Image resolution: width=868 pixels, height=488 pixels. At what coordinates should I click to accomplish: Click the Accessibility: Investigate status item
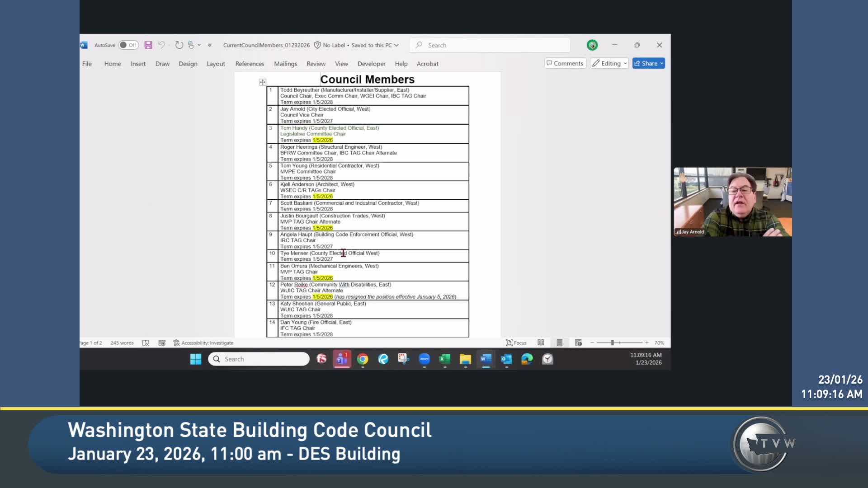click(x=203, y=343)
